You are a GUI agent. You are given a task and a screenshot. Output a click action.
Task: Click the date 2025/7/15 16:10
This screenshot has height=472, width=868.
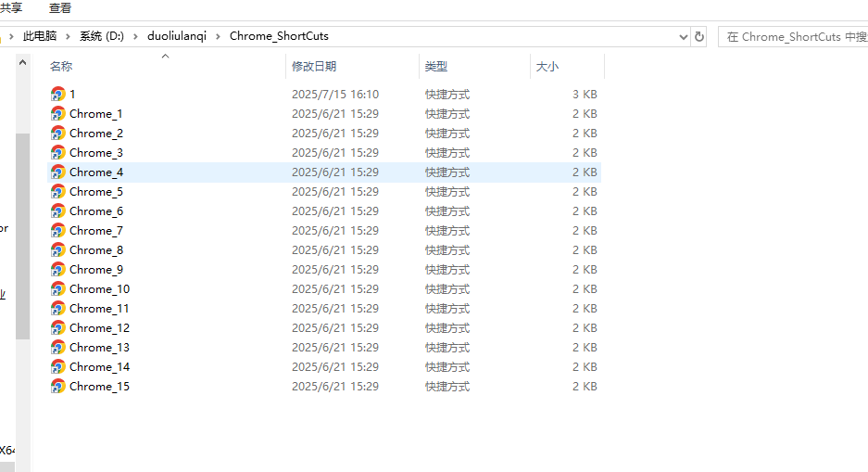(335, 95)
